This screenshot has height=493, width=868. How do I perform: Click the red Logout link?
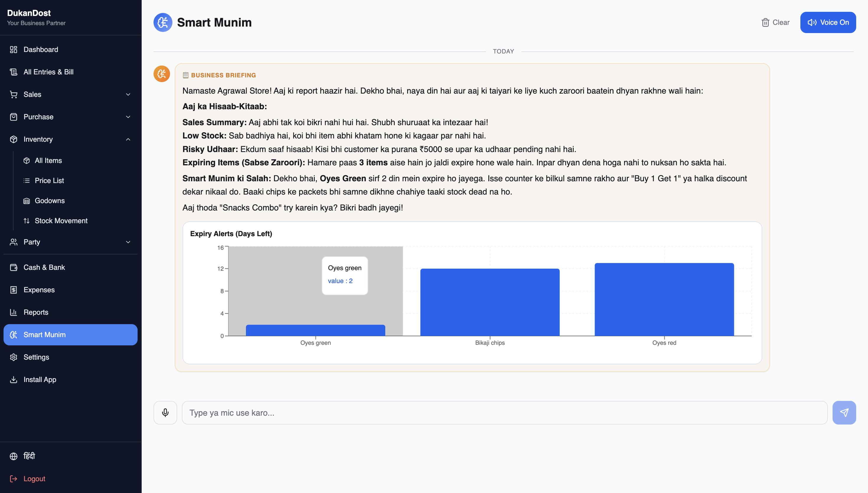point(34,478)
